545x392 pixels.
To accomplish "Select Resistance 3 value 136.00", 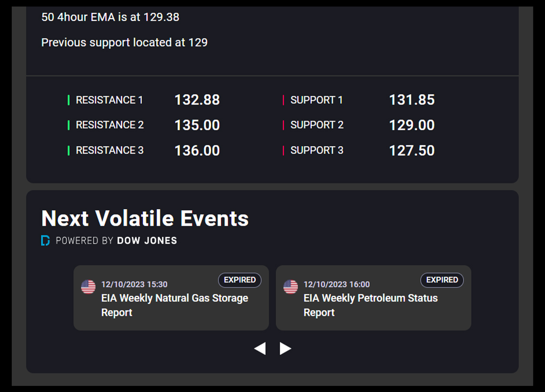I will tap(197, 151).
